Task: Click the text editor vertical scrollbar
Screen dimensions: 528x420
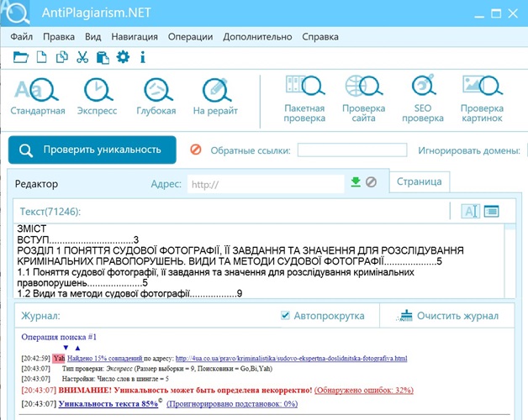Action: click(x=510, y=260)
